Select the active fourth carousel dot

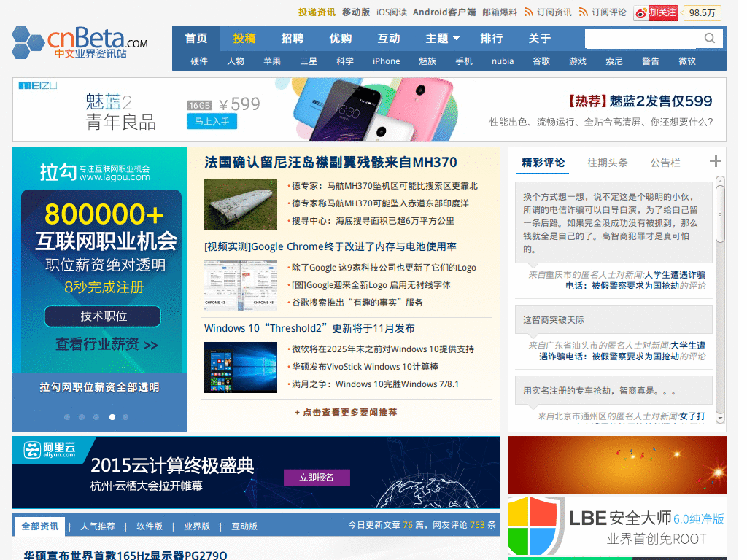(x=112, y=417)
